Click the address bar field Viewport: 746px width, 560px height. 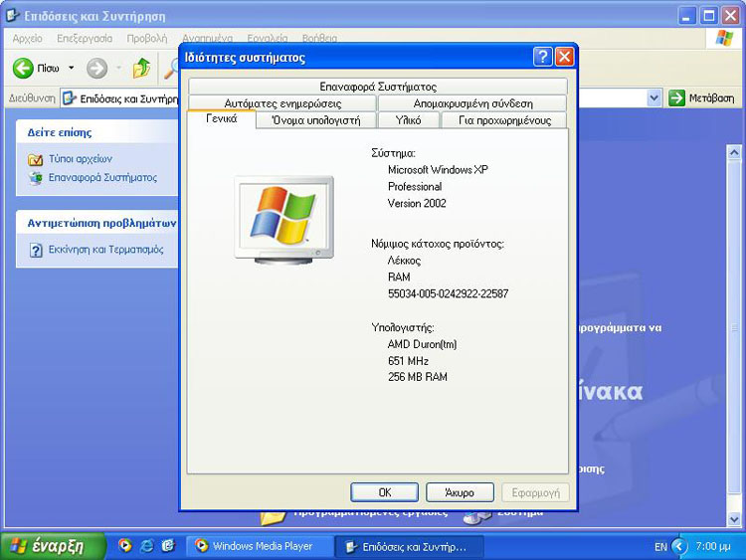point(361,98)
